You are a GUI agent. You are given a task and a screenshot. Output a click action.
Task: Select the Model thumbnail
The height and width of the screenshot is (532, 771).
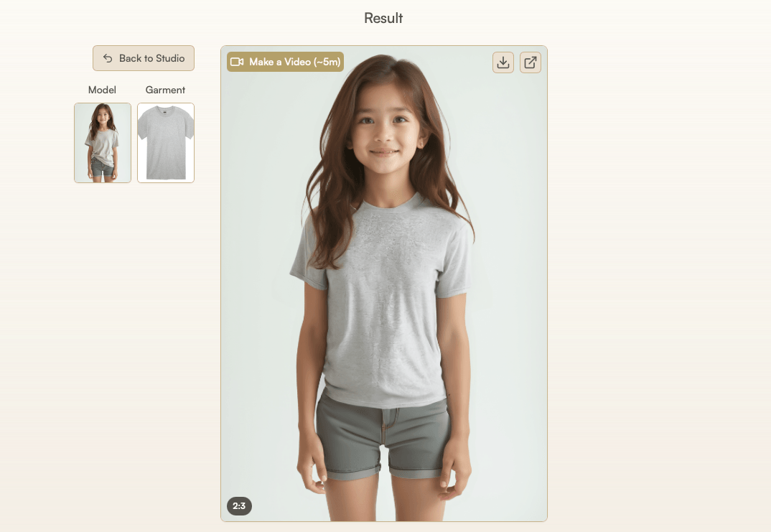click(102, 143)
